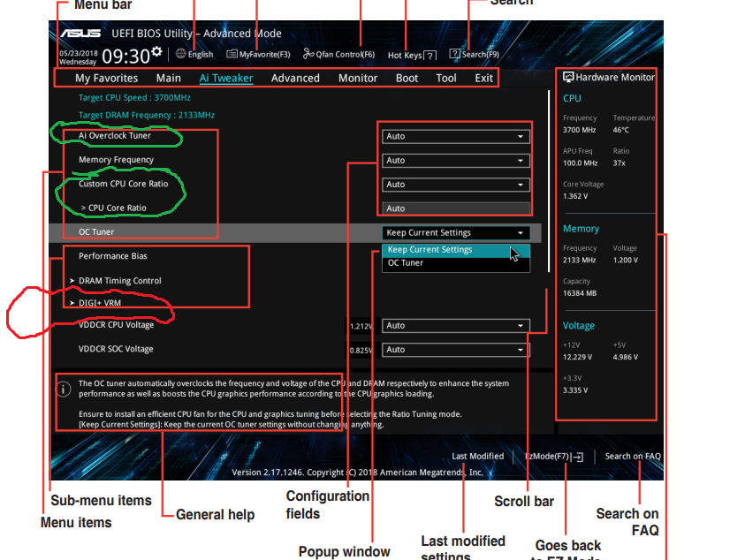This screenshot has width=745, height=560.
Task: Click the settings gear beside the clock
Action: (156, 52)
